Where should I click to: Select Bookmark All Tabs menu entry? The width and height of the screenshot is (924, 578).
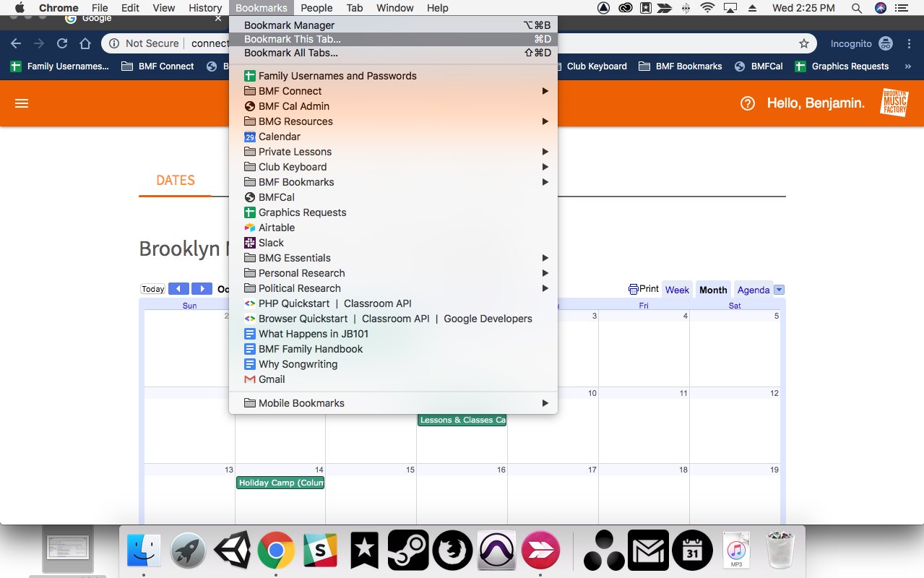pyautogui.click(x=393, y=53)
